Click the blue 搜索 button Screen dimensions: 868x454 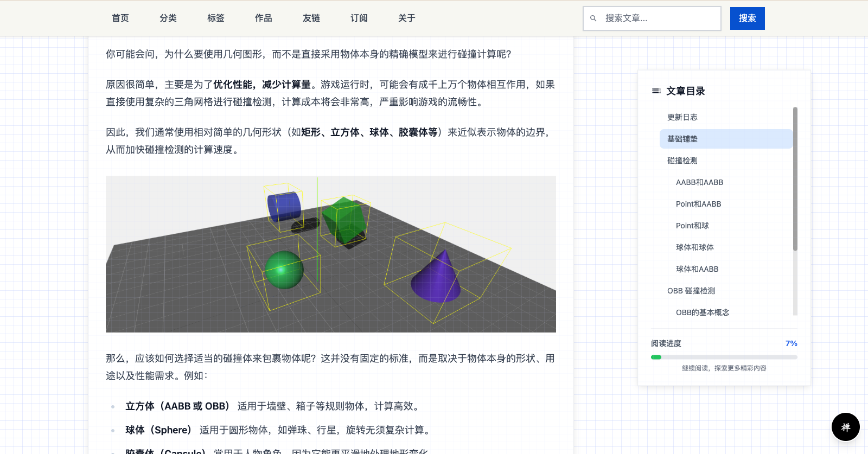click(x=747, y=18)
